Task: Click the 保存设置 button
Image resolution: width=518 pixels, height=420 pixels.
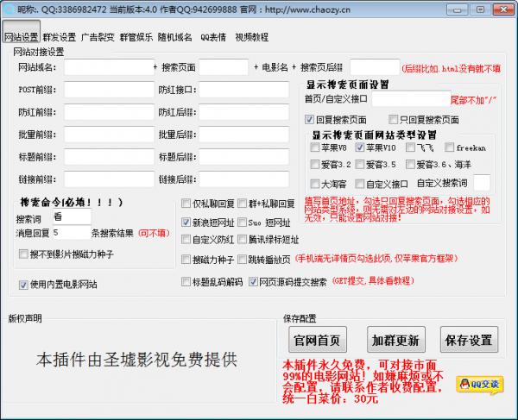Action: pos(470,338)
